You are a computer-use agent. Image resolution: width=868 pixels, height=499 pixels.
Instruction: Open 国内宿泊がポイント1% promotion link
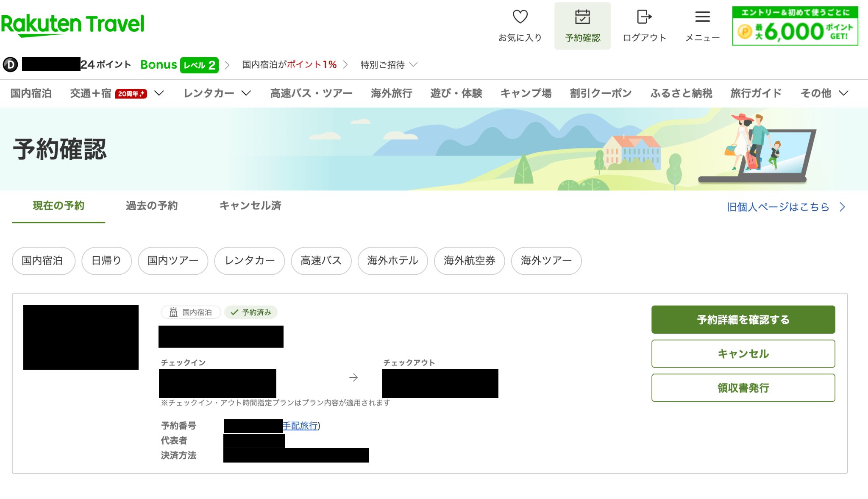click(289, 64)
